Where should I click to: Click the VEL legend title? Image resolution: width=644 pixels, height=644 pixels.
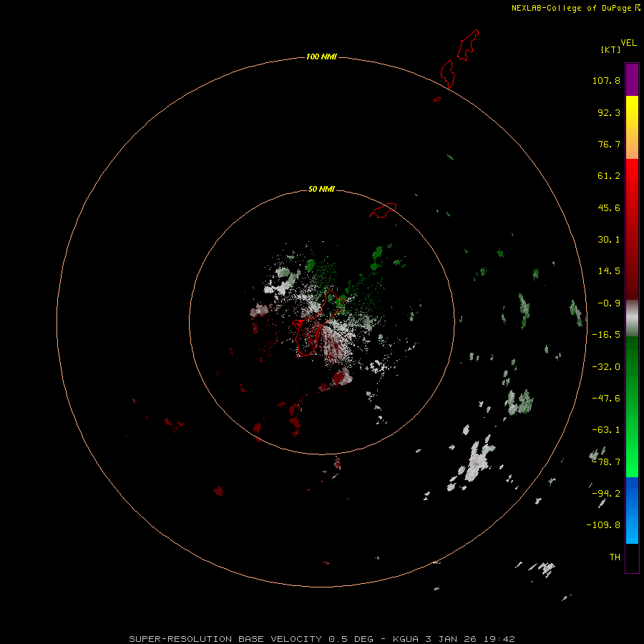click(629, 43)
